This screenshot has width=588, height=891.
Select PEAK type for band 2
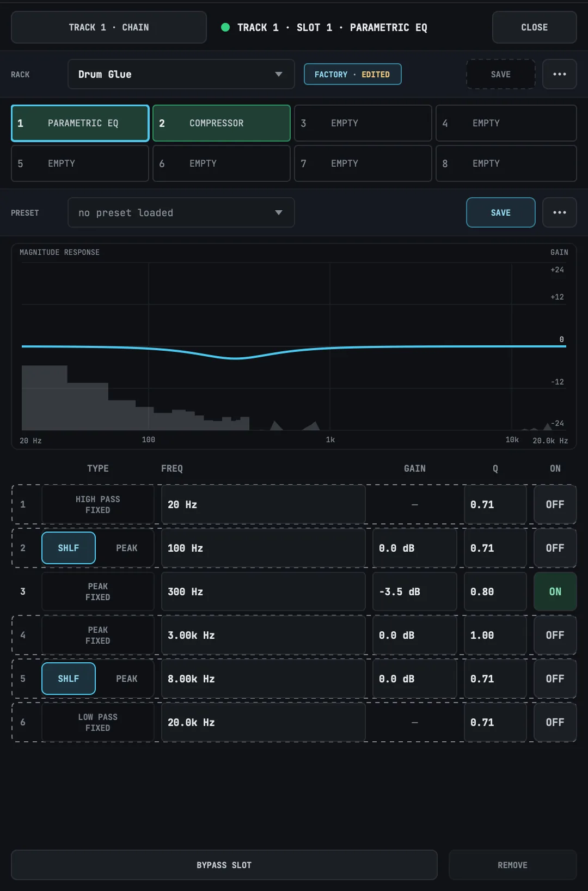[126, 548]
